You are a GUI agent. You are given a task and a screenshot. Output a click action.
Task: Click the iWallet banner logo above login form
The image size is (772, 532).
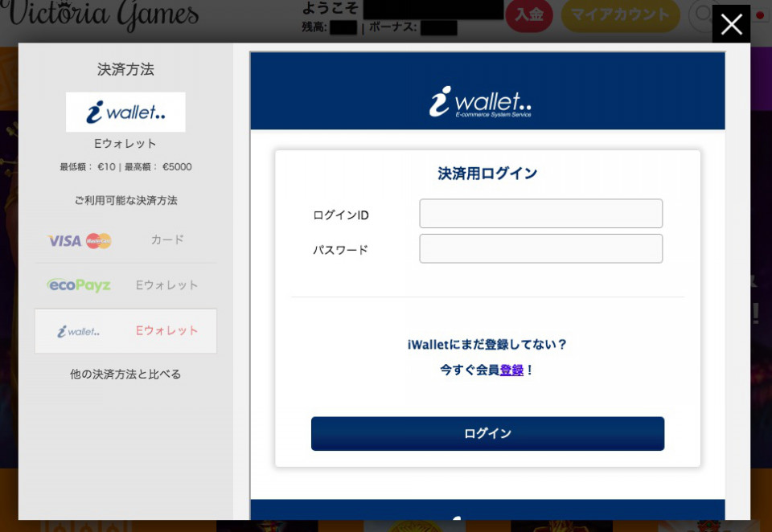point(481,102)
